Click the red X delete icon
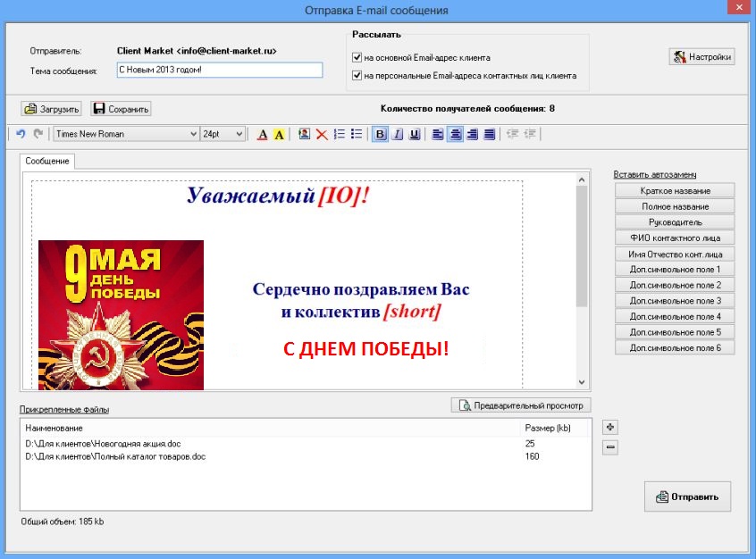This screenshot has width=756, height=559. point(322,135)
